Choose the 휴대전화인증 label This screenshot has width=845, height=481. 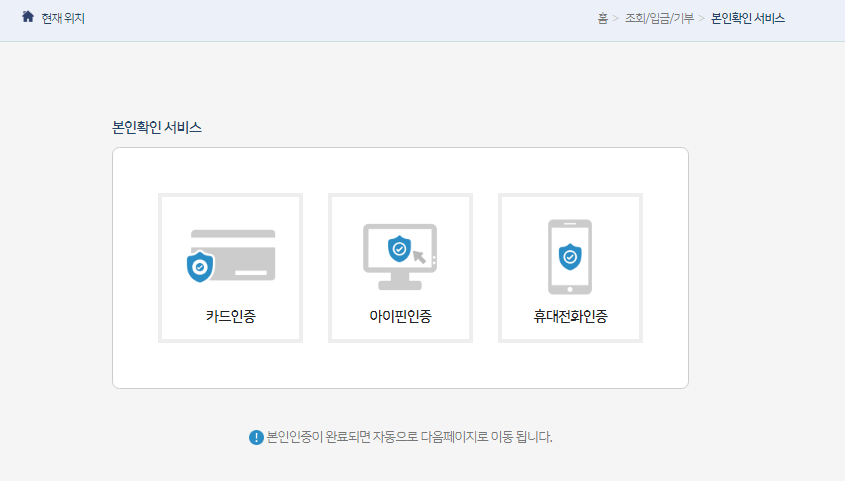570,316
